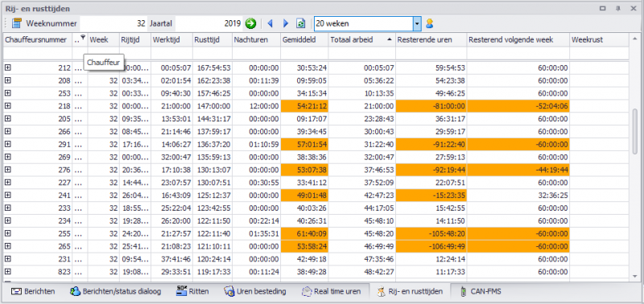
Task: Sort by Resterende uren column header
Action: pyautogui.click(x=431, y=39)
